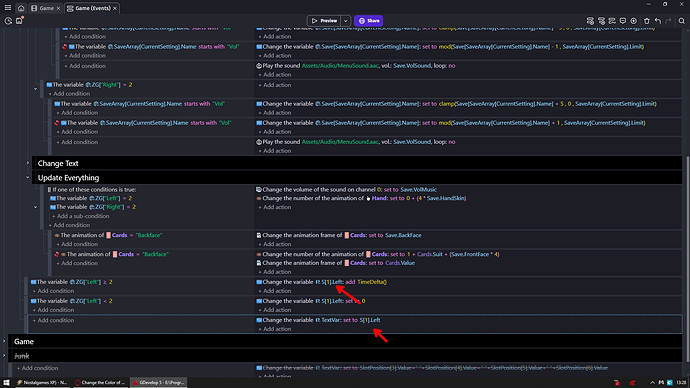The width and height of the screenshot is (690, 388).
Task: Add condition on the empty TextVar event row
Action: pos(53,320)
